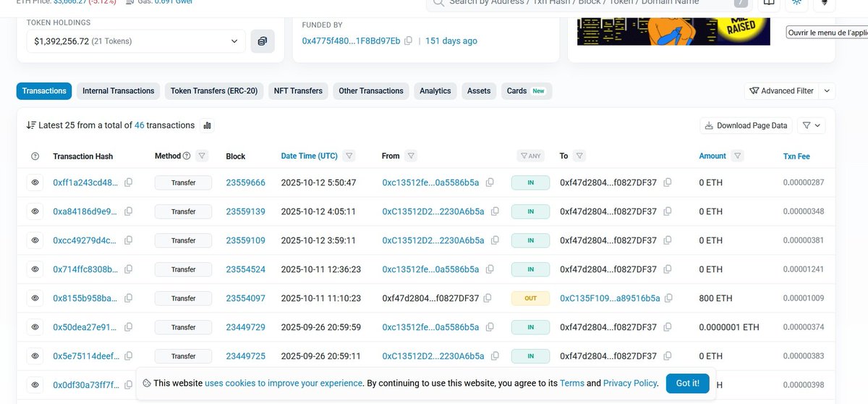Open Analytics tab
The width and height of the screenshot is (868, 404).
(x=435, y=91)
